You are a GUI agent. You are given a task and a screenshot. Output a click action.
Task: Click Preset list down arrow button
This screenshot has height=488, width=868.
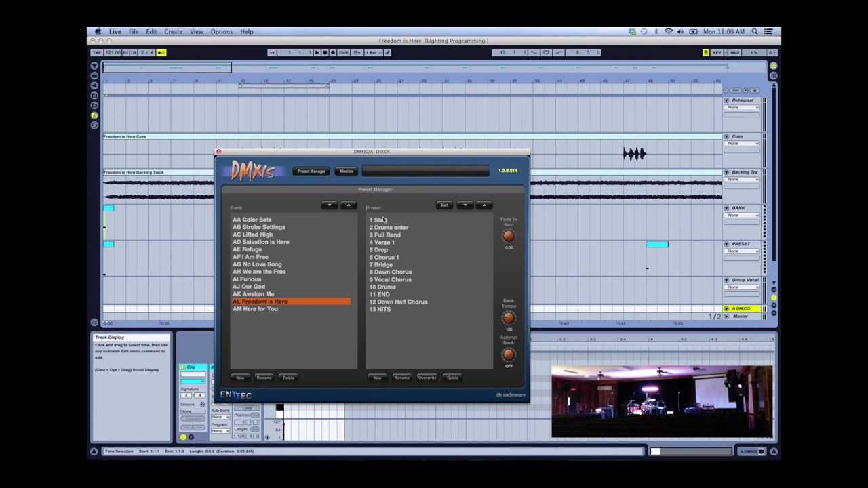pyautogui.click(x=465, y=205)
